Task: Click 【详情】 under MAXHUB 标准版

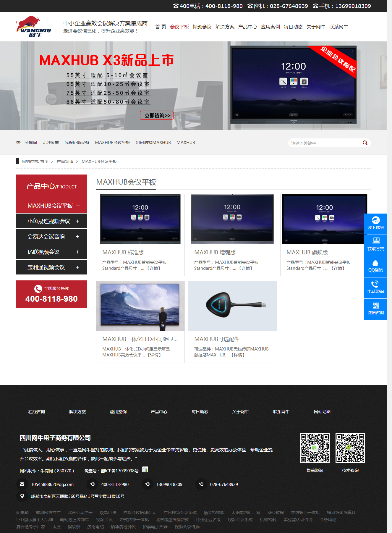Action: pyautogui.click(x=154, y=268)
